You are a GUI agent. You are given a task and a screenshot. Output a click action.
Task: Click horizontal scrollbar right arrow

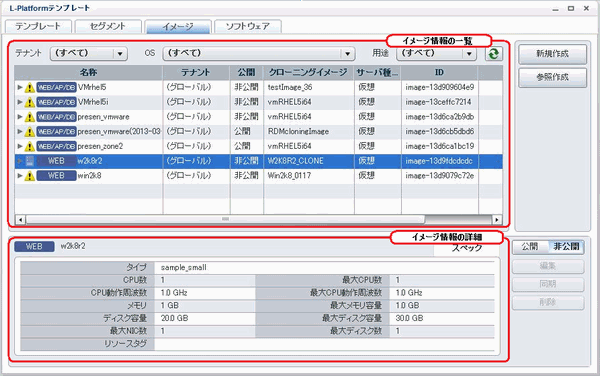click(x=497, y=220)
